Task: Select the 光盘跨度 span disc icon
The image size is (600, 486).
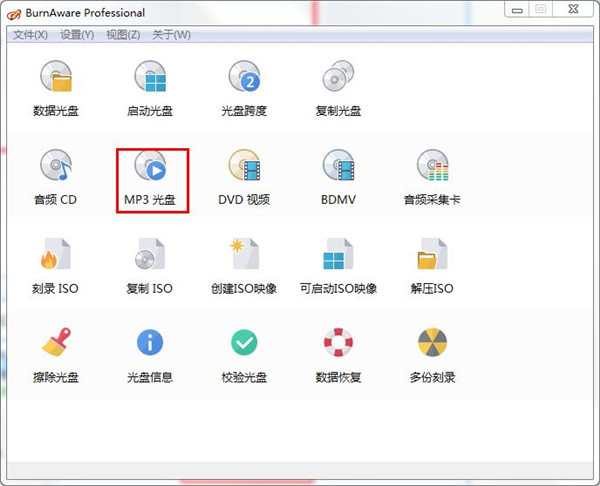Action: (244, 78)
